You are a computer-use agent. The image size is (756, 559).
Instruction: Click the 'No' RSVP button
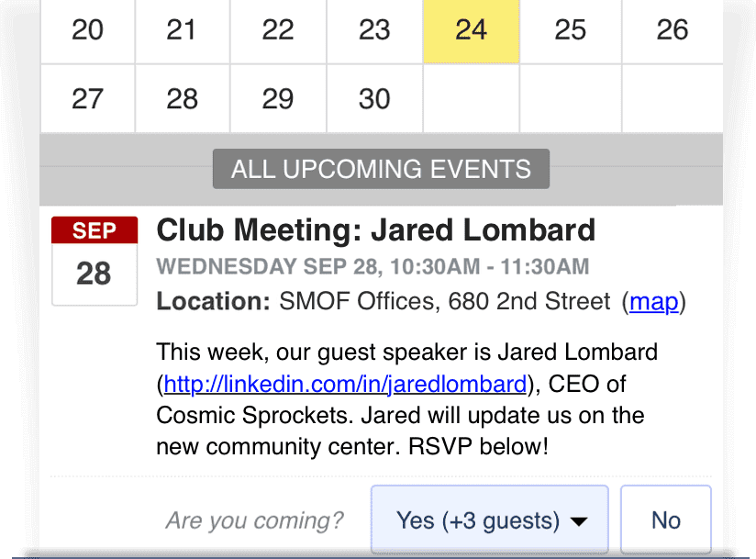[665, 520]
